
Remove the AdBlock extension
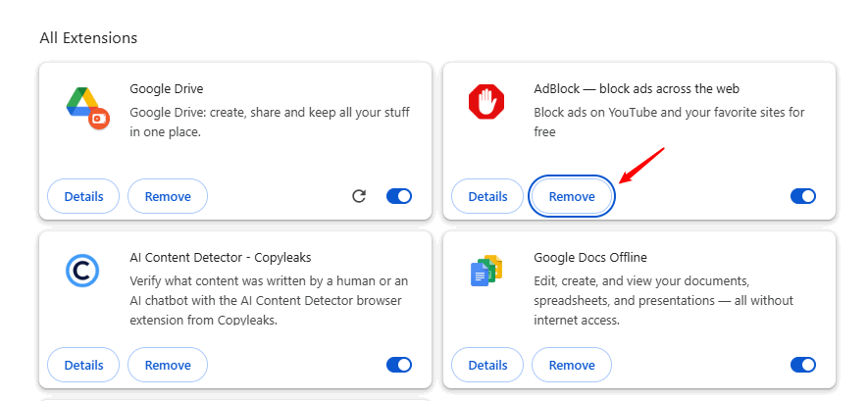pyautogui.click(x=572, y=196)
